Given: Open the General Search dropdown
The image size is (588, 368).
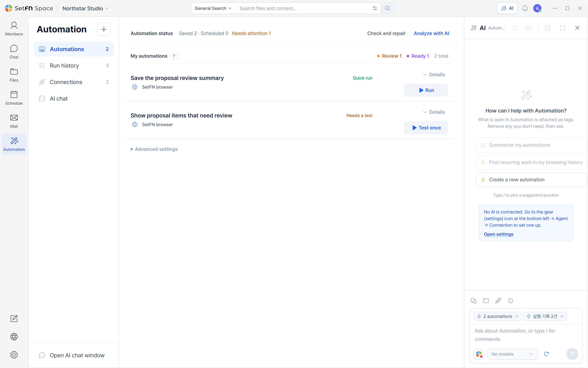Looking at the screenshot, I should click(x=213, y=8).
